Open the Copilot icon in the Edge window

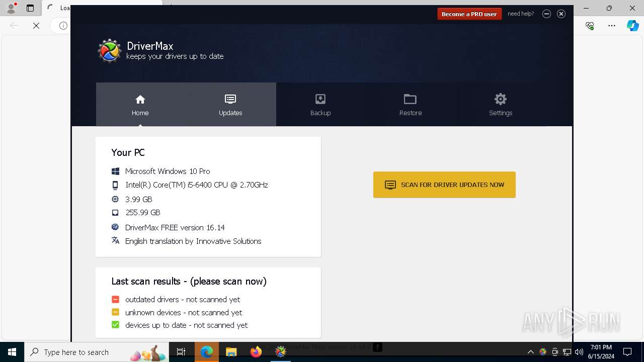[632, 26]
